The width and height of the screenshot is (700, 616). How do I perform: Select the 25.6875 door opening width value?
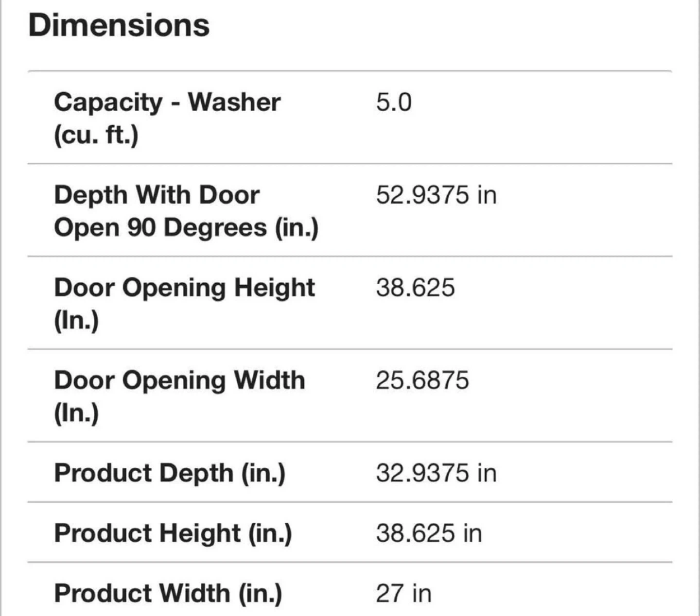pos(422,380)
